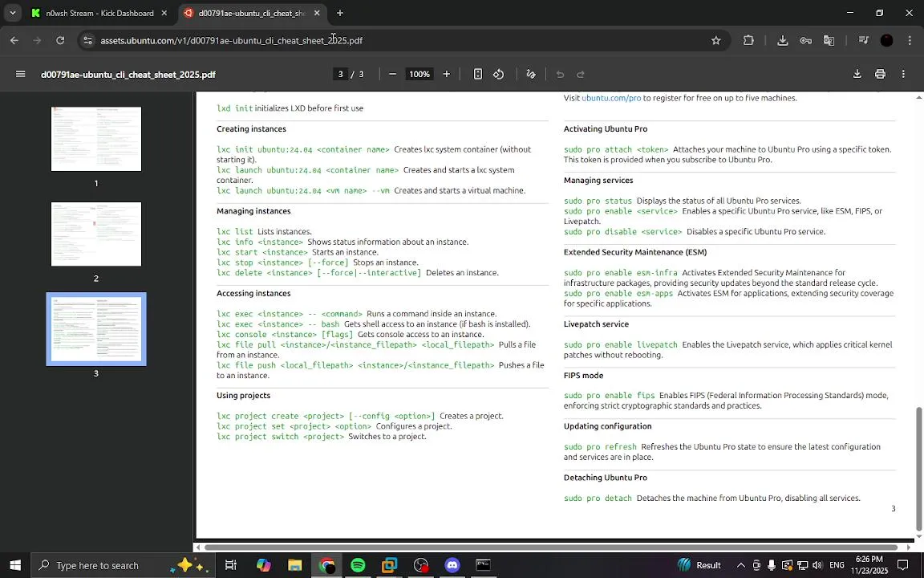Click the Result widget on taskbar
This screenshot has height=578, width=924.
pos(699,565)
